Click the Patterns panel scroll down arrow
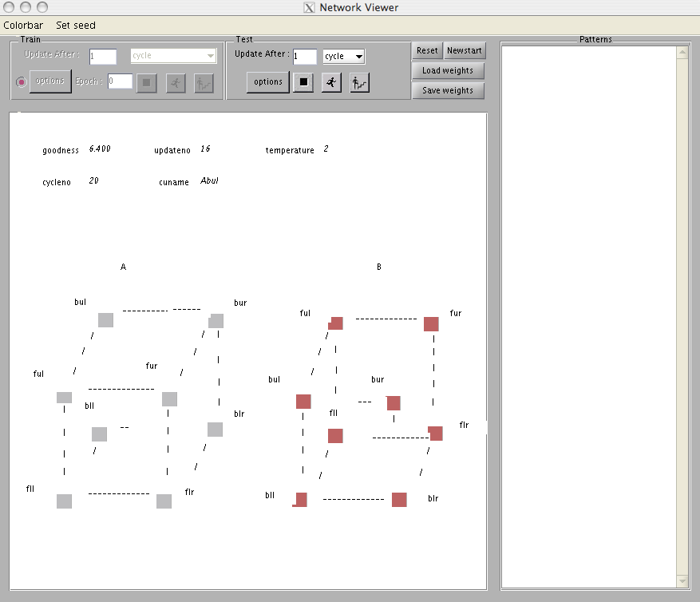The width and height of the screenshot is (700, 602). [682, 580]
